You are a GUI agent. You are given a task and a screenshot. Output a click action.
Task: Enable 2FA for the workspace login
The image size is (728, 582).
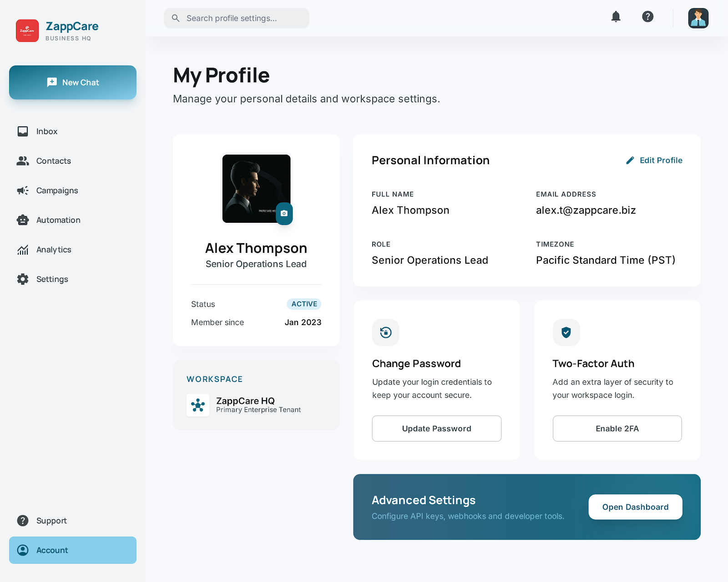pyautogui.click(x=617, y=428)
